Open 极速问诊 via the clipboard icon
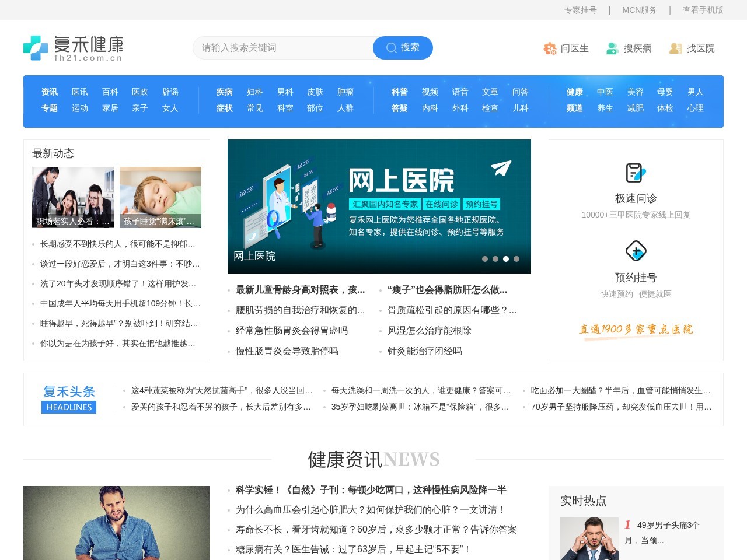The width and height of the screenshot is (747, 560). click(x=636, y=173)
